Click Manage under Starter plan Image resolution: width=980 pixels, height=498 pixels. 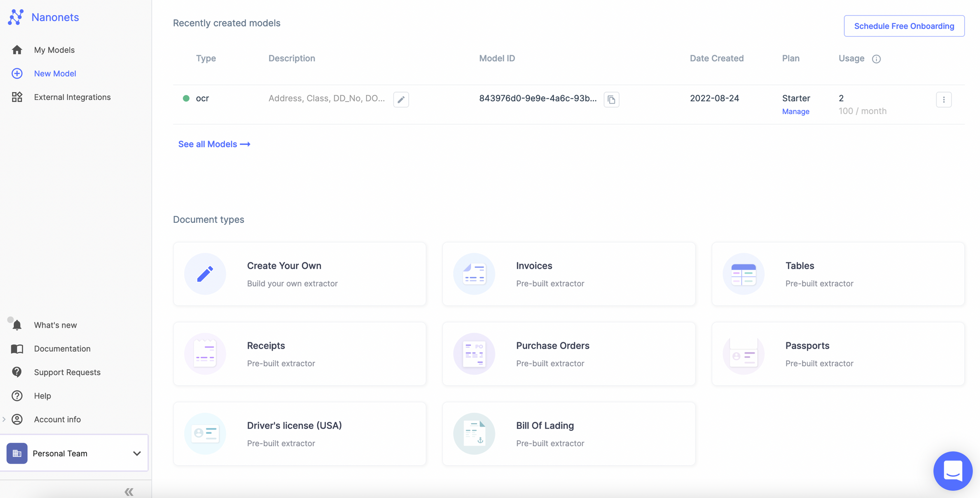click(x=795, y=112)
